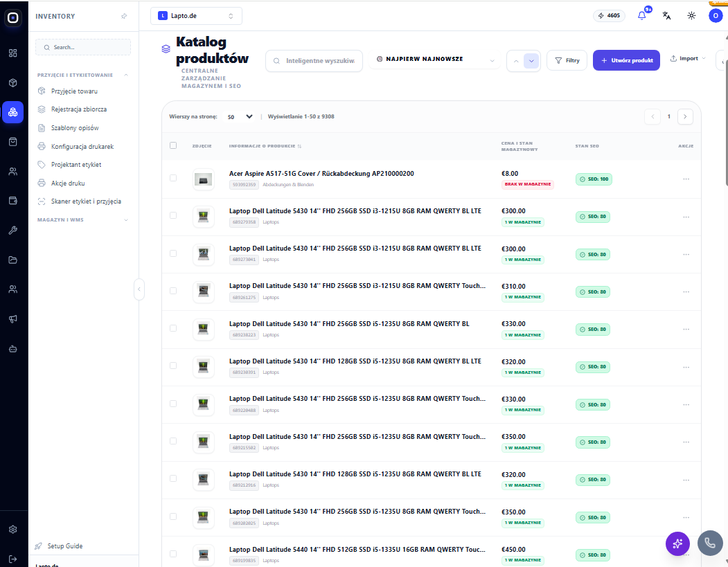This screenshot has width=728, height=567.
Task: Click the phone call floating button
Action: [x=710, y=542]
